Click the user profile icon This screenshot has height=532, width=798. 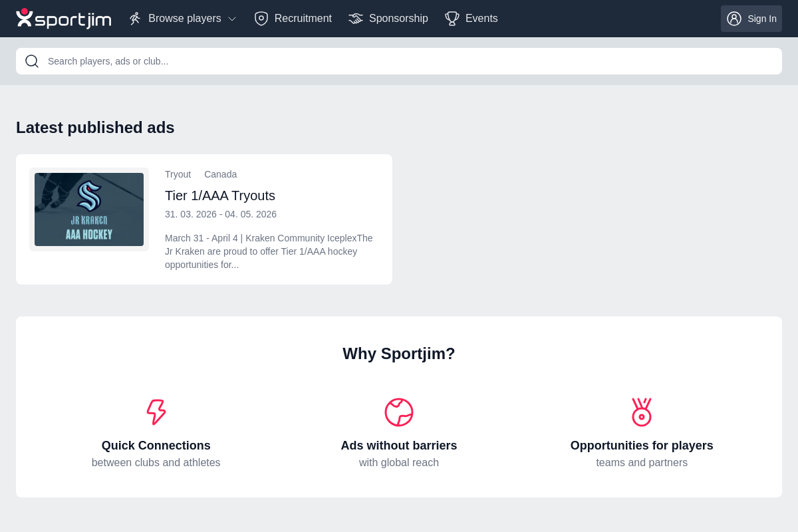tap(734, 19)
